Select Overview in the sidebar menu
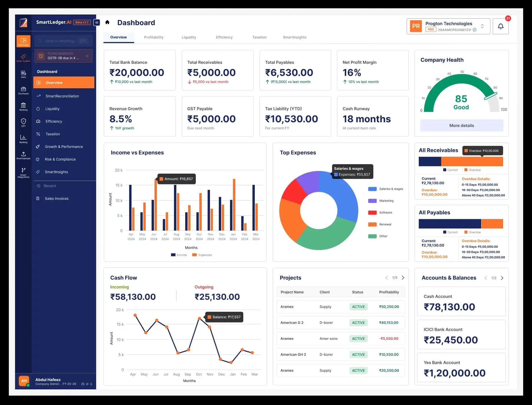The height and width of the screenshot is (405, 532). [x=64, y=83]
